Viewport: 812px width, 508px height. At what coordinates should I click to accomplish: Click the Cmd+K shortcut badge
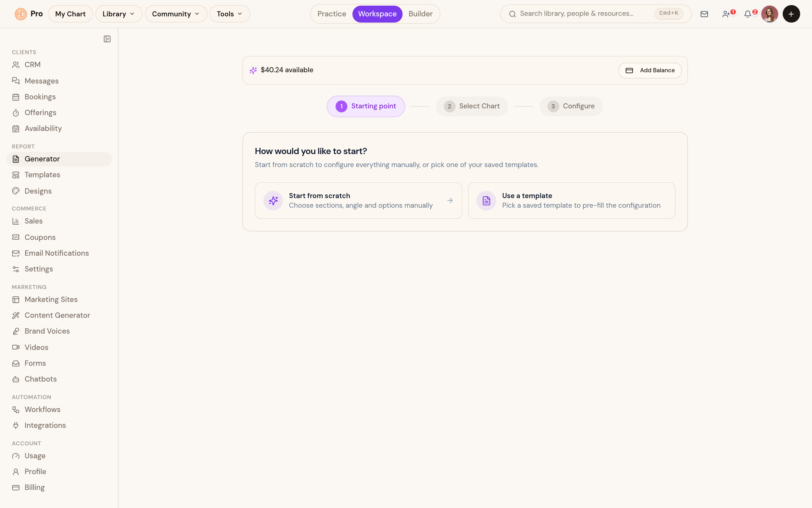[x=668, y=14]
